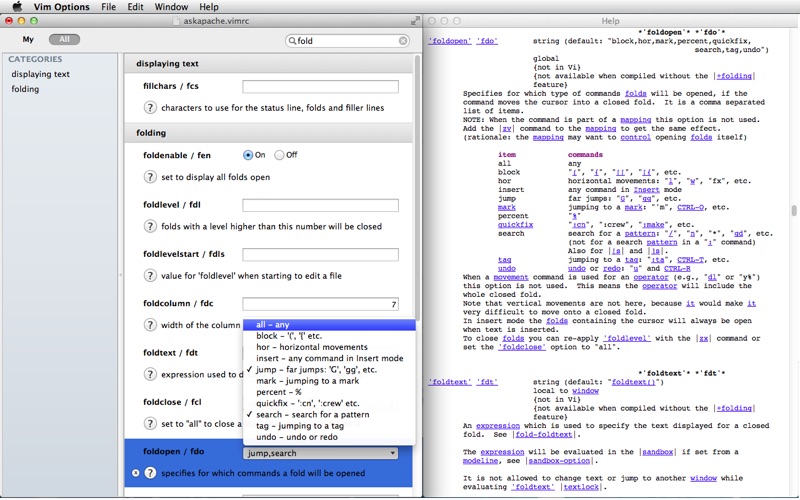Select the foldenable On radio button
Image resolution: width=800 pixels, height=500 pixels.
tap(248, 155)
